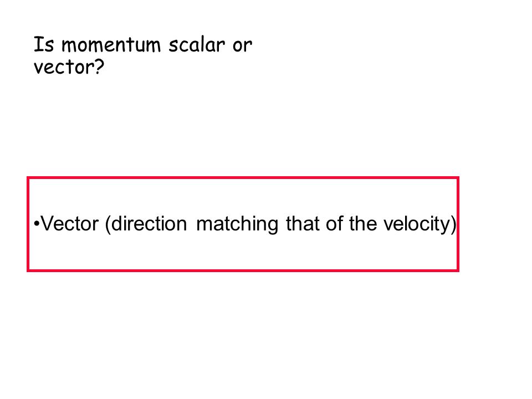Image resolution: width=532 pixels, height=399 pixels.
Task: Click the empty space inside red box above text
Action: click(x=243, y=196)
